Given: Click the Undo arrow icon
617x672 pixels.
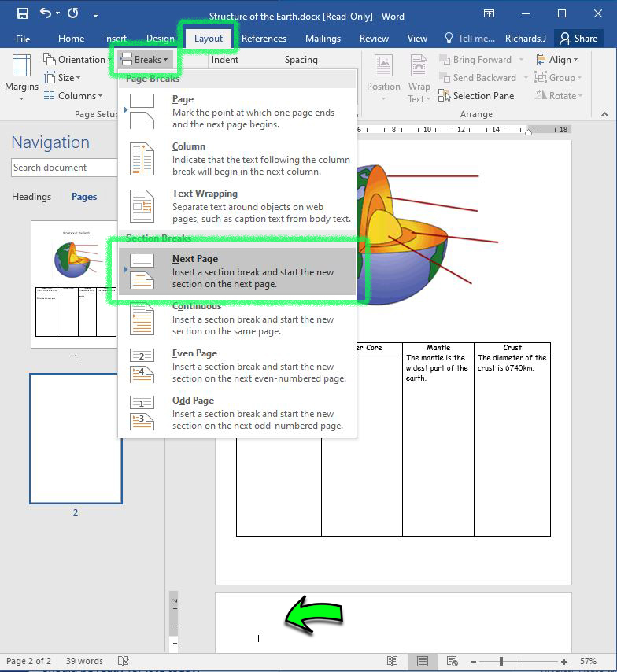Looking at the screenshot, I should point(46,13).
